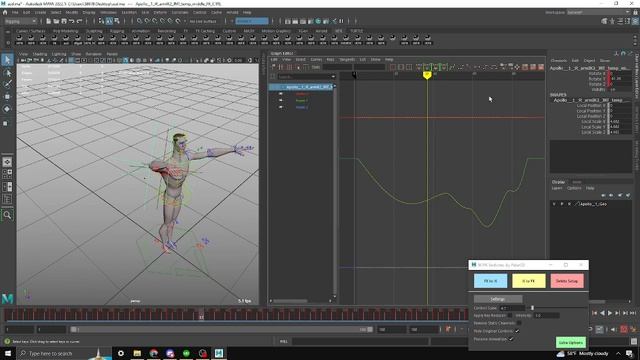Click the Delete Setup button
The height and width of the screenshot is (360, 640).
click(x=567, y=281)
